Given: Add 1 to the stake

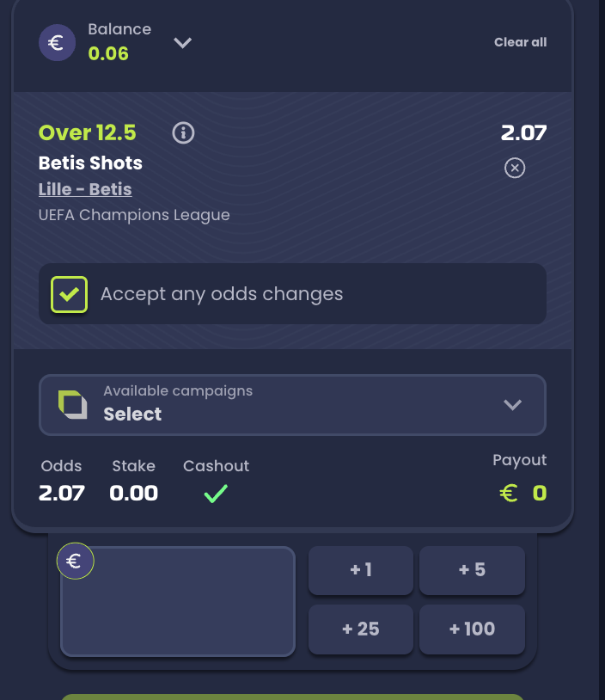Looking at the screenshot, I should (360, 570).
